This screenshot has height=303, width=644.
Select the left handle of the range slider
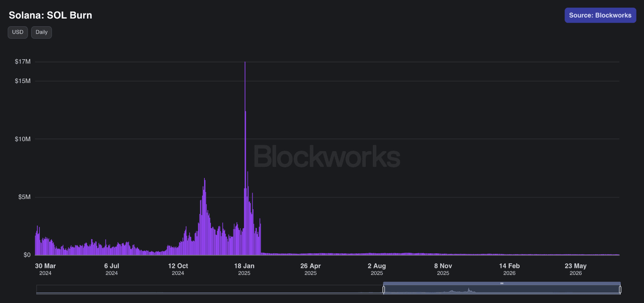(x=383, y=289)
